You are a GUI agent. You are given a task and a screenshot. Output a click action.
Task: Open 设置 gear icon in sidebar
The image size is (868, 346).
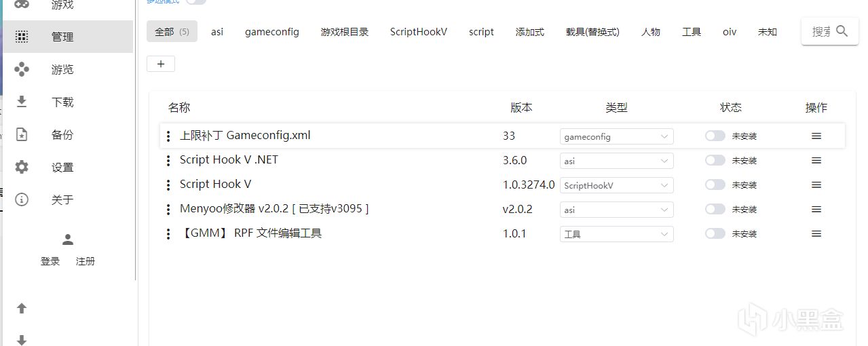[22, 167]
